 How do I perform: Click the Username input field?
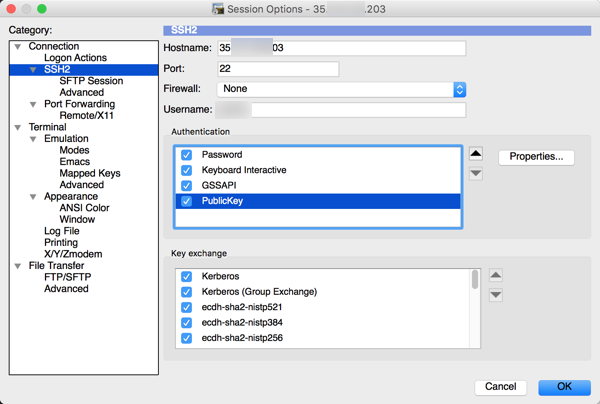click(341, 110)
